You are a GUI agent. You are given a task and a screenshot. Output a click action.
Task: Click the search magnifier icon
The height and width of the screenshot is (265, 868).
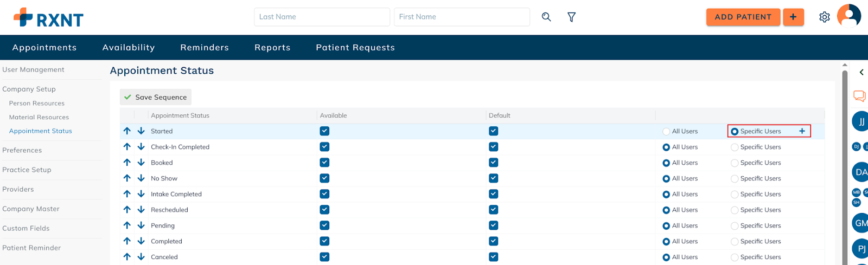tap(546, 17)
